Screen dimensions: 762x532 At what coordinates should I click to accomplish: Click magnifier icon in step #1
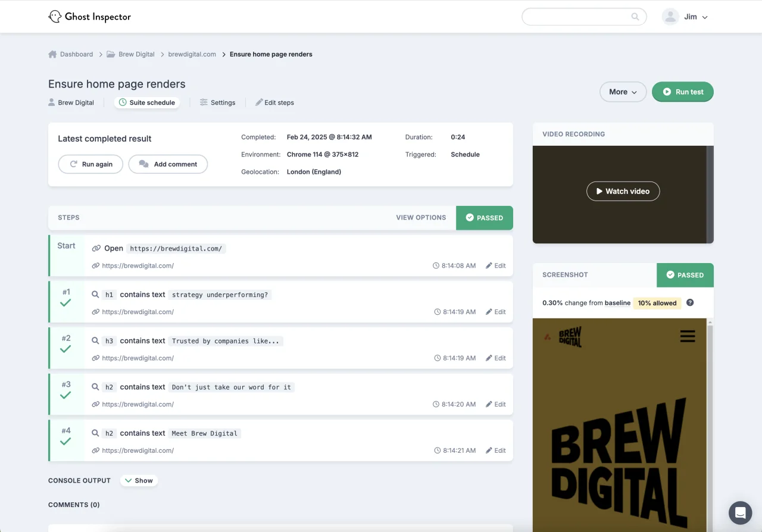point(95,295)
